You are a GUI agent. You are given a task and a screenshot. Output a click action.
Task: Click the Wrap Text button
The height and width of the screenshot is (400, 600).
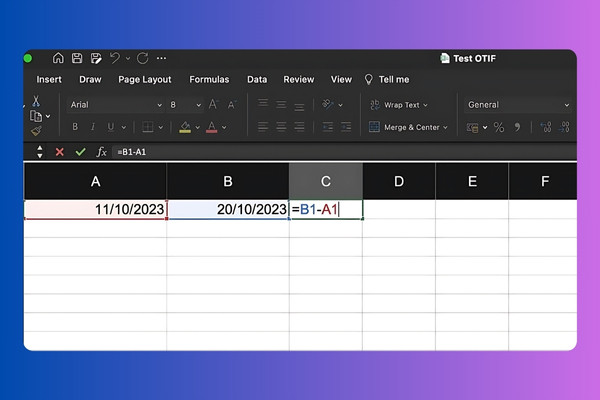coord(399,105)
